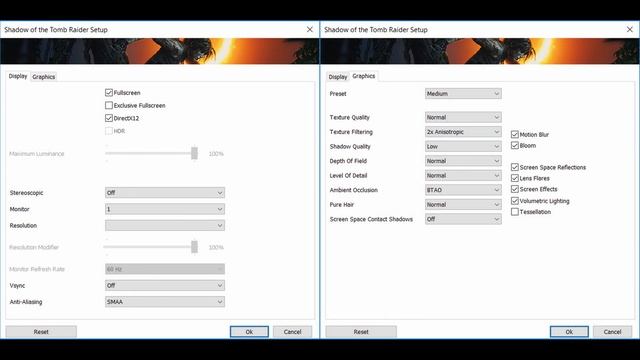Image resolution: width=640 pixels, height=360 pixels.
Task: Click Cancel in the right setup window
Action: pos(612,332)
